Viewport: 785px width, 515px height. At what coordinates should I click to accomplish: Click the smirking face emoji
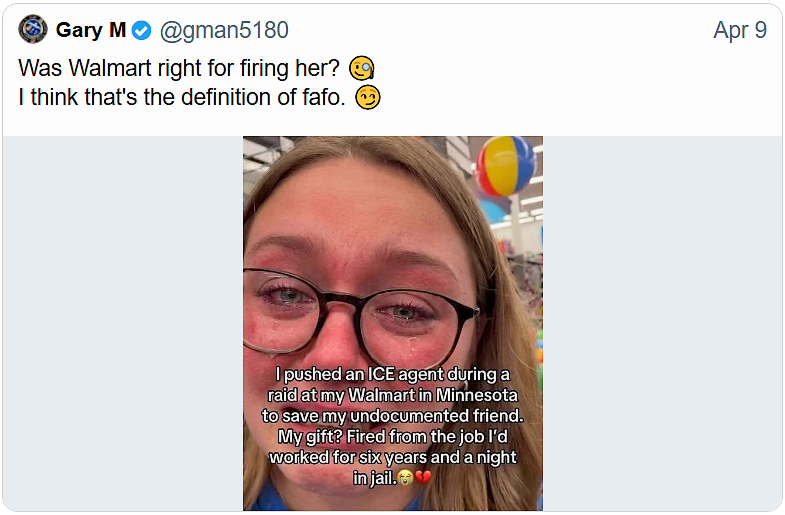coord(369,99)
